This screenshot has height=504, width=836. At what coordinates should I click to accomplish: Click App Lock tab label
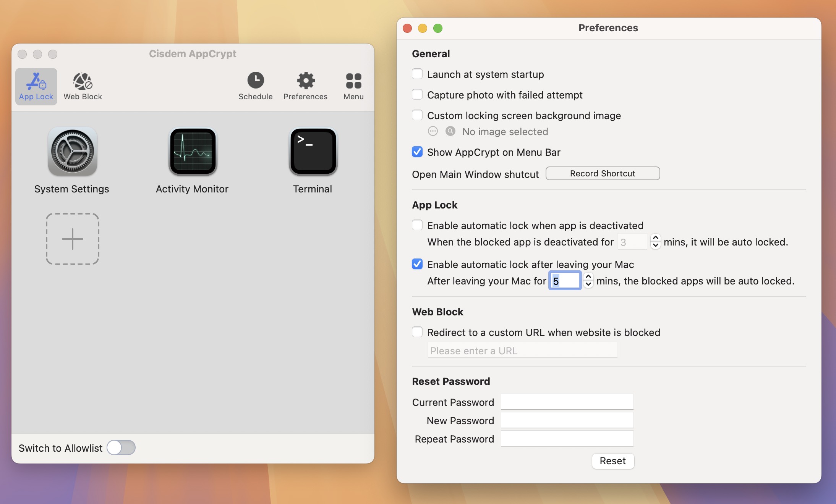36,97
